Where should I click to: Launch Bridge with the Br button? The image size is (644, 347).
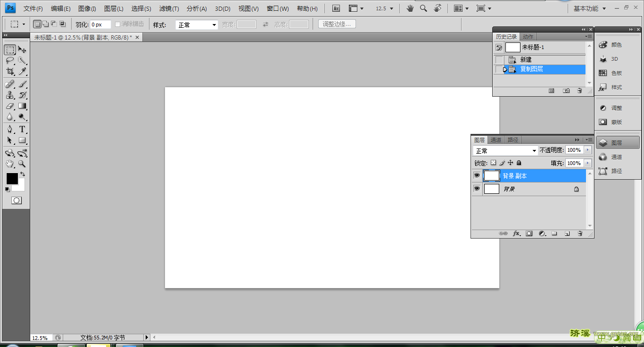(x=336, y=8)
